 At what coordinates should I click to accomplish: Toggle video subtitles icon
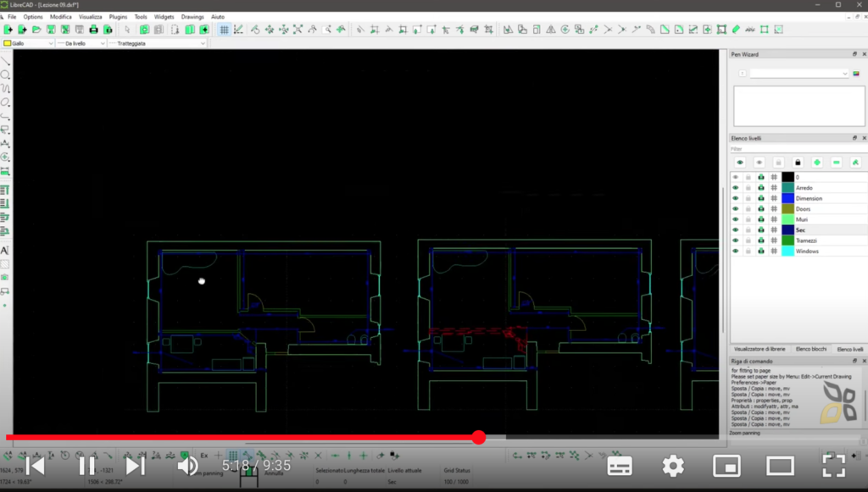(620, 467)
